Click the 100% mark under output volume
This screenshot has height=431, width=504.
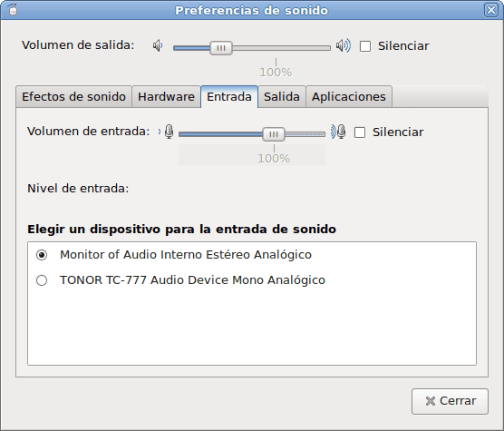[276, 72]
